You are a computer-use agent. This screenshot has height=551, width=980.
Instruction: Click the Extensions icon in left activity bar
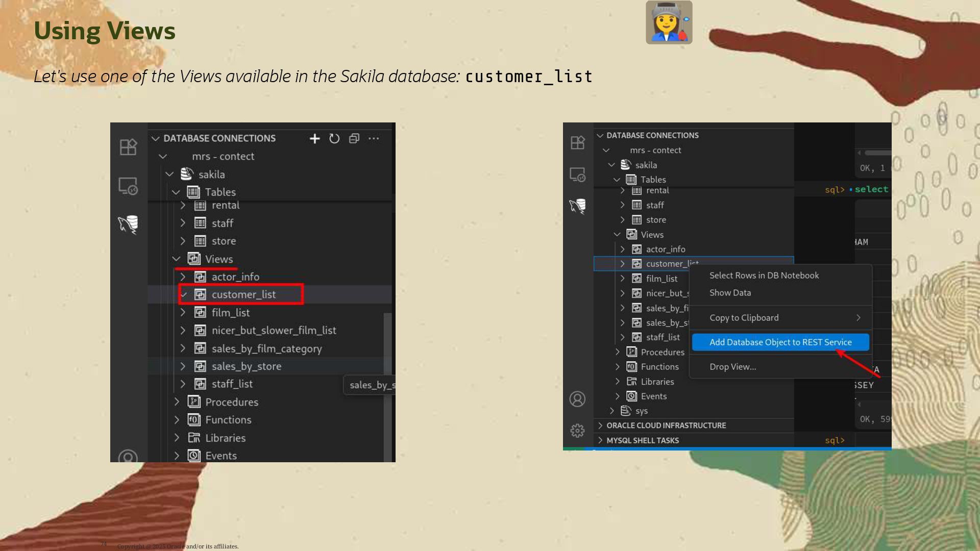coord(128,147)
